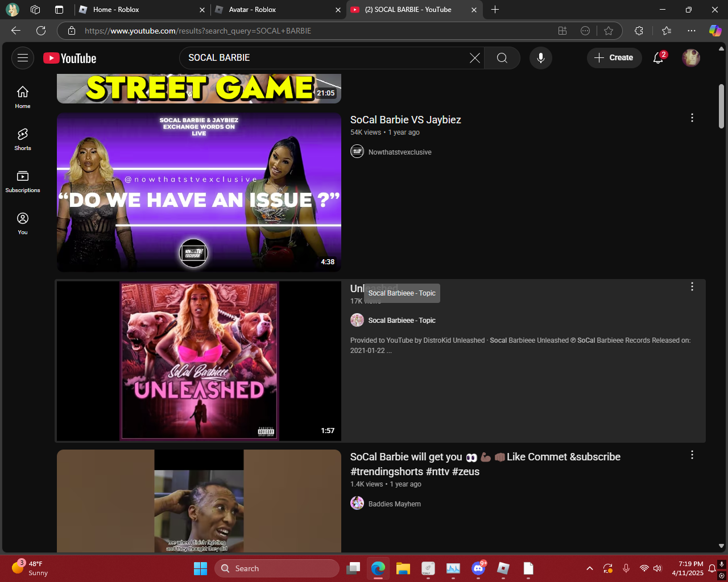Open the weather widget showing 48°F
Viewport: 728px width, 582px height.
tap(31, 568)
